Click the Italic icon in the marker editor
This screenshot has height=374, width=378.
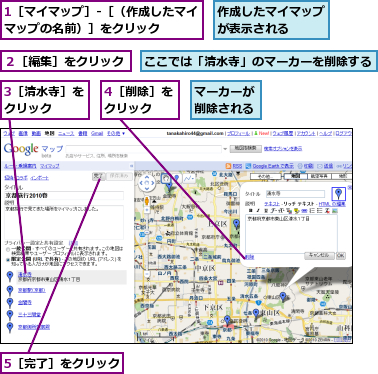(x=258, y=211)
